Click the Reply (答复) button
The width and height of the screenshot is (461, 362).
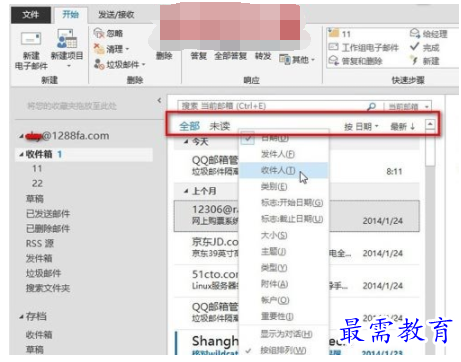(198, 56)
